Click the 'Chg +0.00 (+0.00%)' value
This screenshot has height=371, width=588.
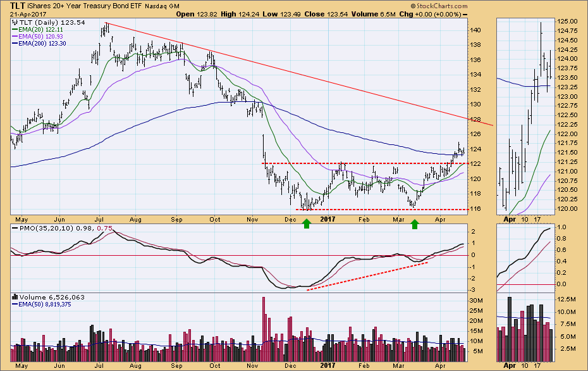[x=430, y=15]
